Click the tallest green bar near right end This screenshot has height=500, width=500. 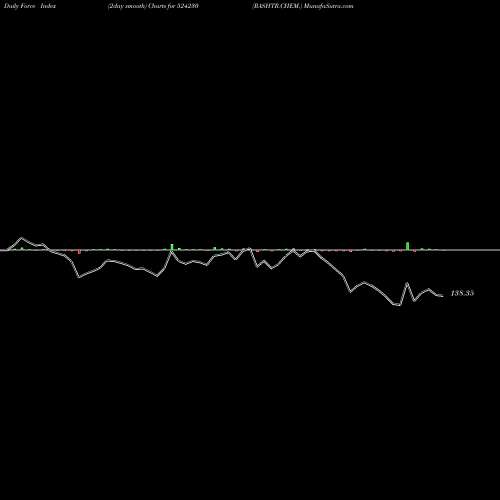(x=407, y=246)
